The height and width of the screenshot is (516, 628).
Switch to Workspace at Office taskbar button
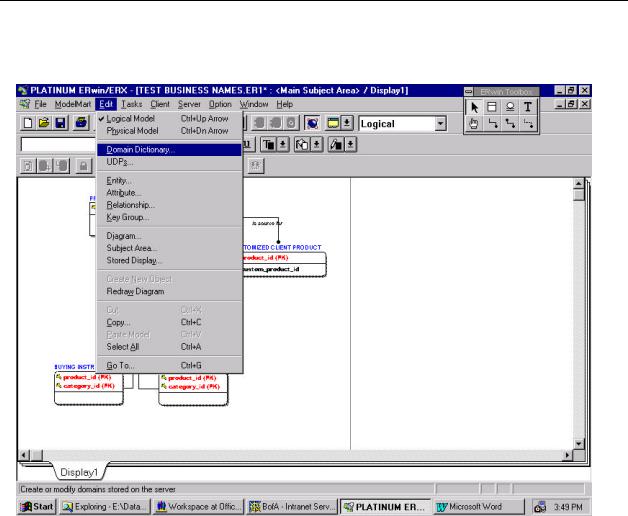pyautogui.click(x=199, y=507)
